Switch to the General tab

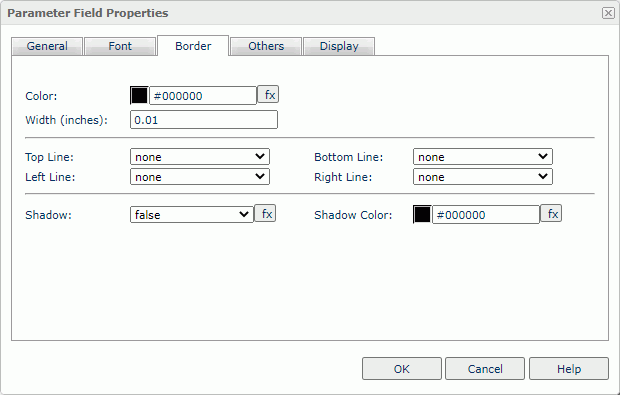[x=47, y=46]
